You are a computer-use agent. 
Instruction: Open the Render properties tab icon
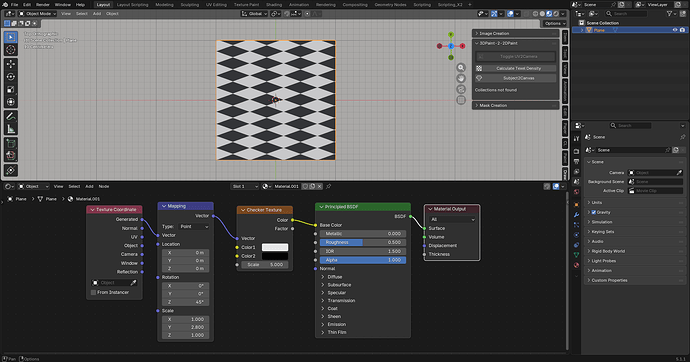[x=576, y=152]
